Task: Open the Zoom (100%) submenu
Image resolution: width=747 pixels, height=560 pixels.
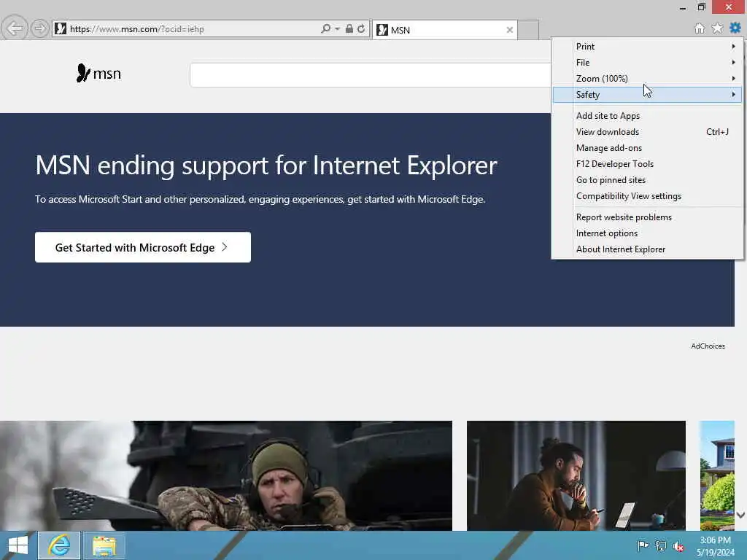Action: click(x=647, y=79)
